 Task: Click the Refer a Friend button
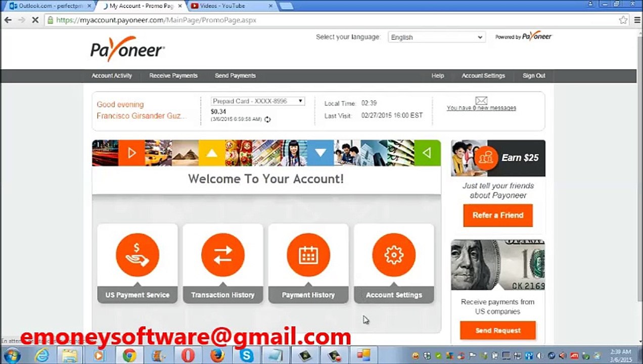point(498,215)
